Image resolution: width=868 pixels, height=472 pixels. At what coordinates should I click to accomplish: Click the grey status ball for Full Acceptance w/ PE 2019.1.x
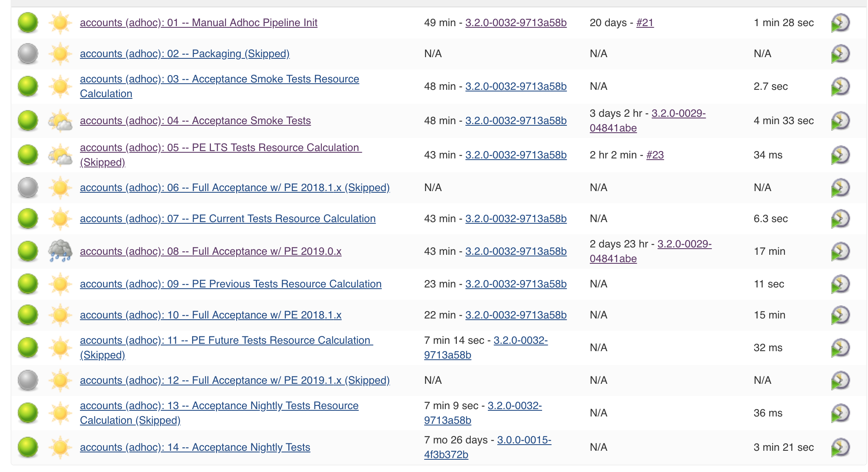point(27,380)
